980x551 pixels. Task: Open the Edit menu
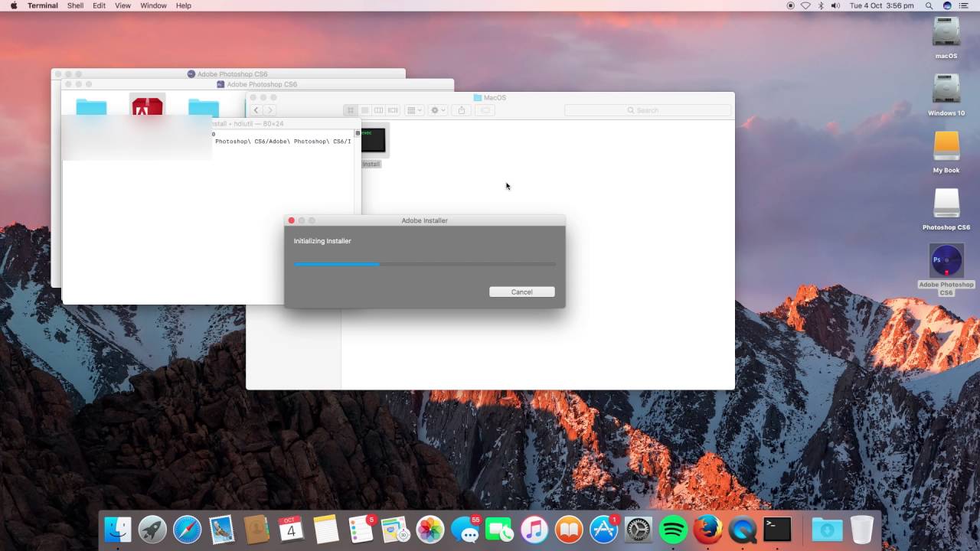pyautogui.click(x=100, y=5)
